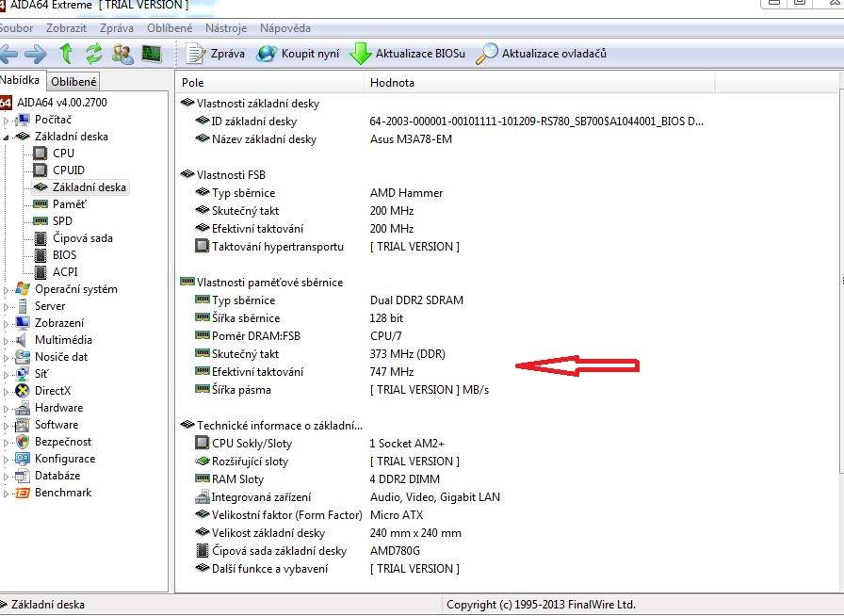Screen dimensions: 844x616
Task: Click the Integrovaná zařízení device icon
Action: [202, 497]
